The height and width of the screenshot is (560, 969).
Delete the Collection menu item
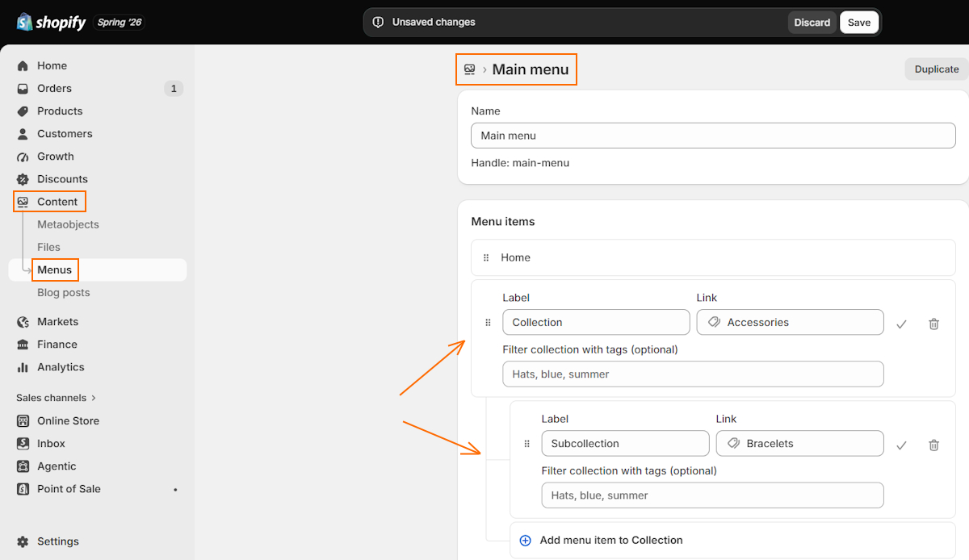933,324
